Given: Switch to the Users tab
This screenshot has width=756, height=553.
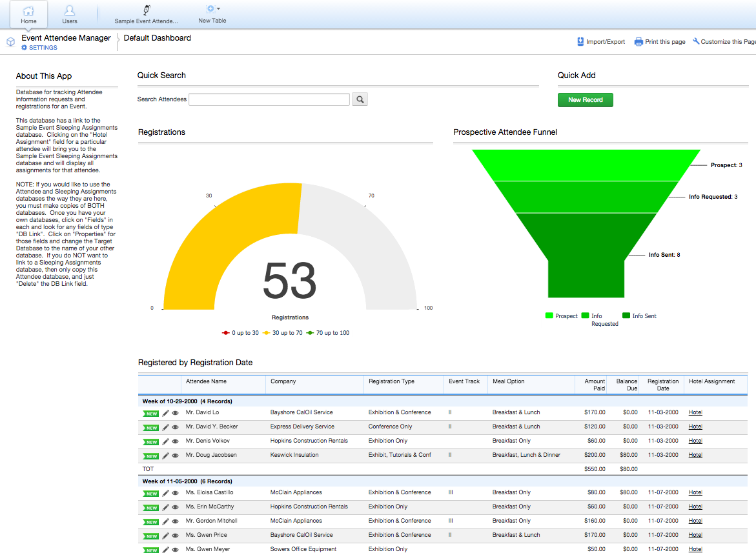Looking at the screenshot, I should (x=70, y=14).
